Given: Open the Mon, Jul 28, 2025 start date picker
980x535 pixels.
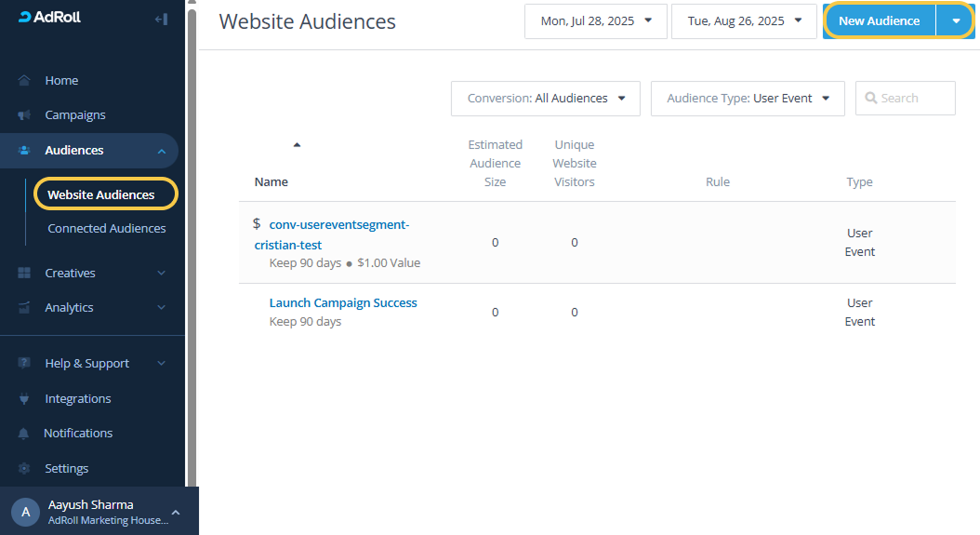Looking at the screenshot, I should tap(595, 21).
